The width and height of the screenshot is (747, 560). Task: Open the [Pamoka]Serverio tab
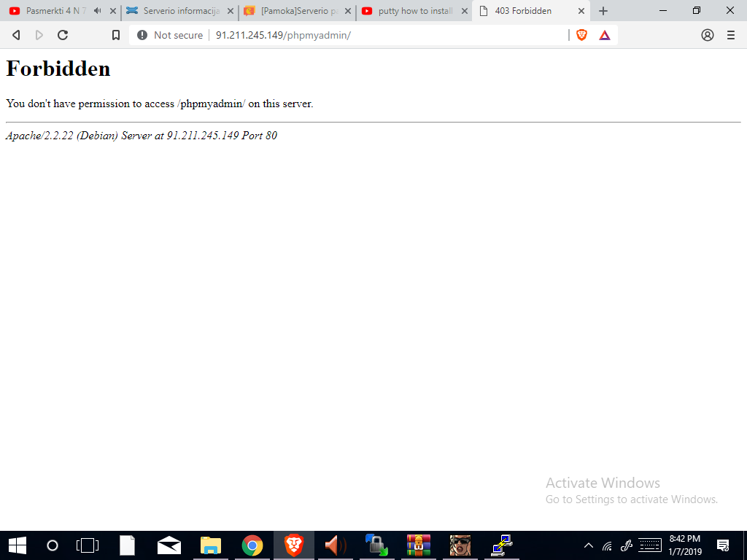295,11
